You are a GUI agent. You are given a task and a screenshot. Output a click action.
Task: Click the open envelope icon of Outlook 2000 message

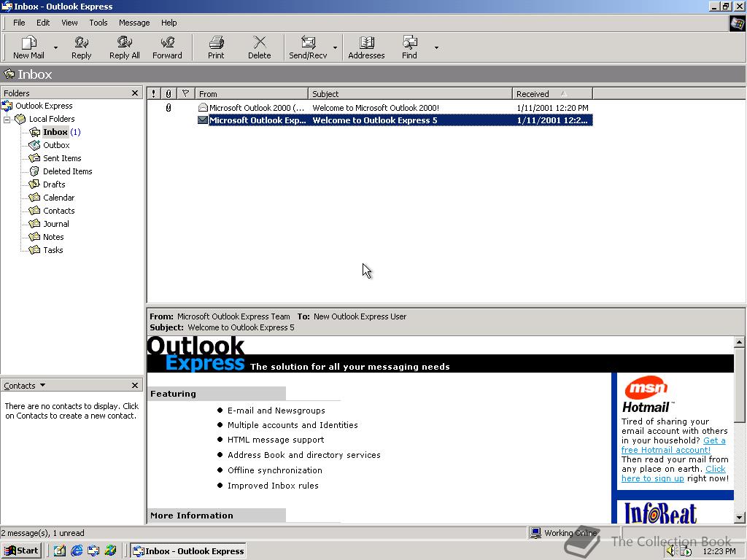[203, 108]
